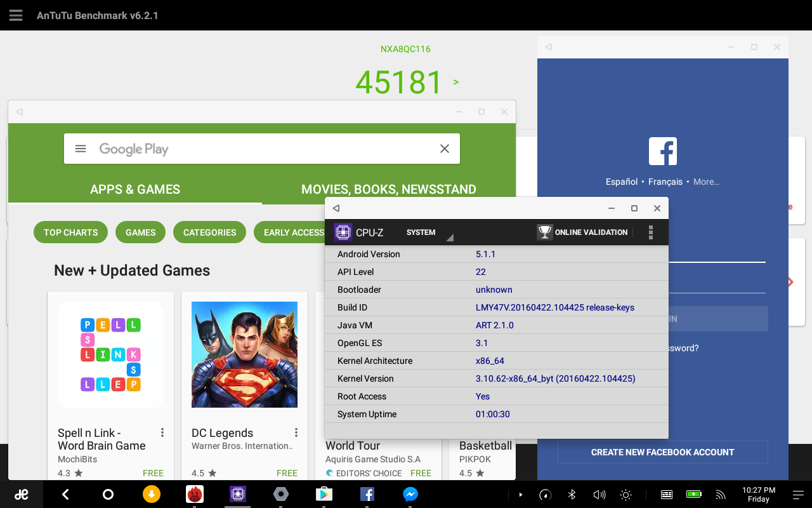Open More… languages on Facebook

(x=706, y=182)
